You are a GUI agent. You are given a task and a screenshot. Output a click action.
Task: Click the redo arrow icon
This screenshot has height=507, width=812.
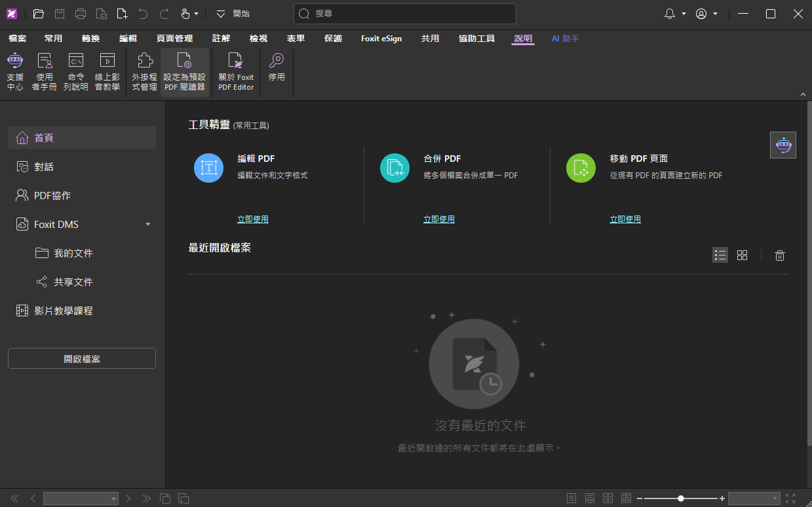coord(164,14)
